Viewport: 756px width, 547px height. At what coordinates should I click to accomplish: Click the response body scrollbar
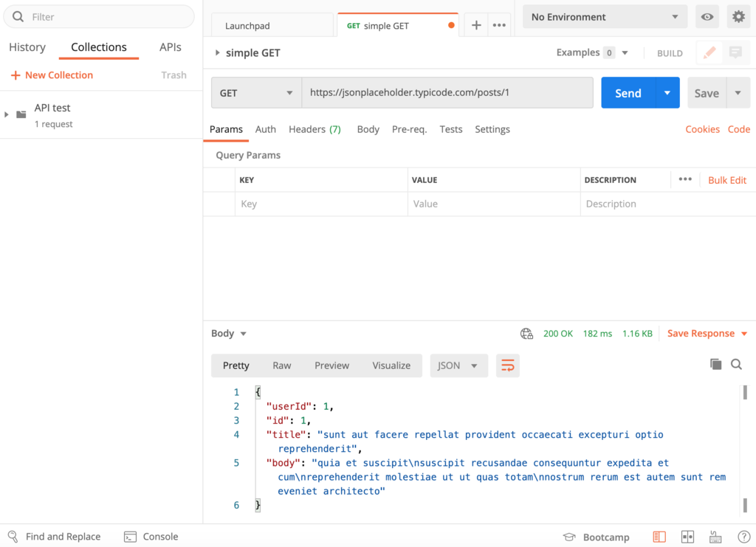click(745, 448)
